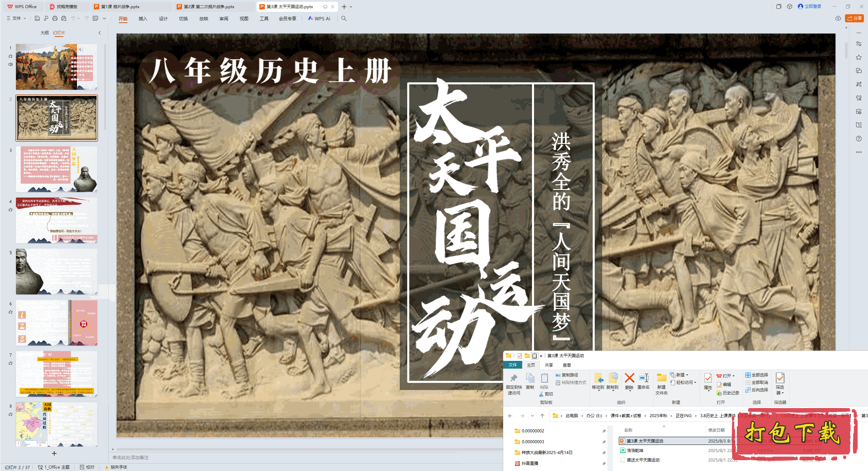Click the search magnifier icon in the ribbon
Viewport: 868px width, 471px height.
(x=344, y=19)
